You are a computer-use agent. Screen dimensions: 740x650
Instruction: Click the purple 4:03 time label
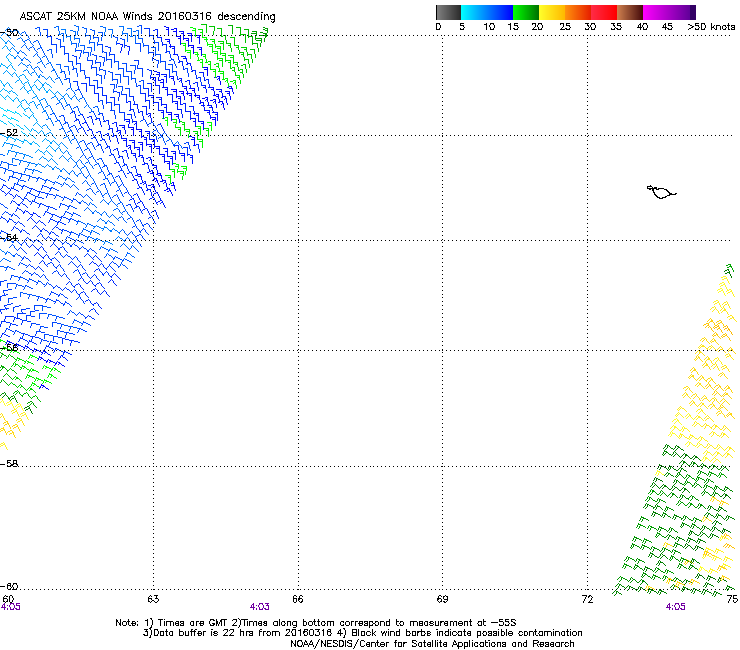pyautogui.click(x=260, y=607)
